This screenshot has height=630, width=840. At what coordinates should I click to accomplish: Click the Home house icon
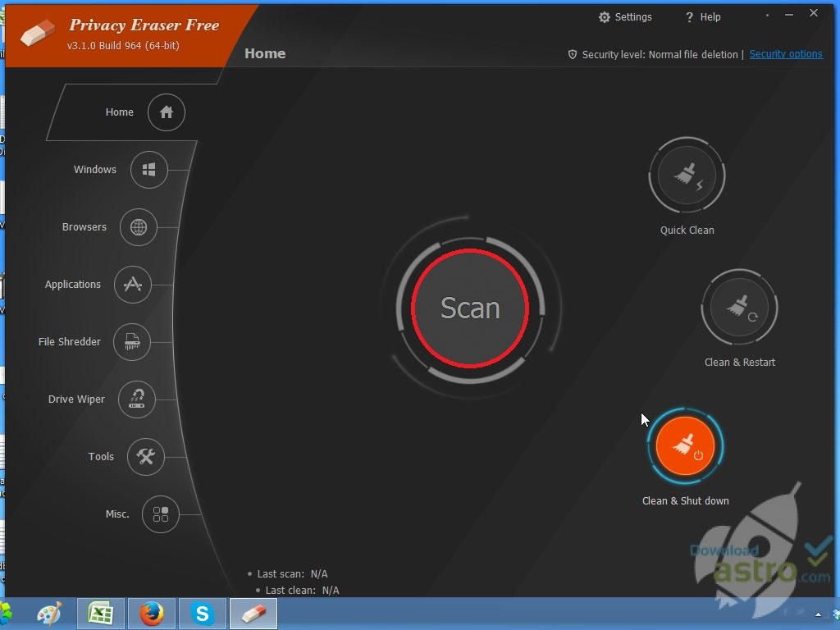(x=166, y=112)
